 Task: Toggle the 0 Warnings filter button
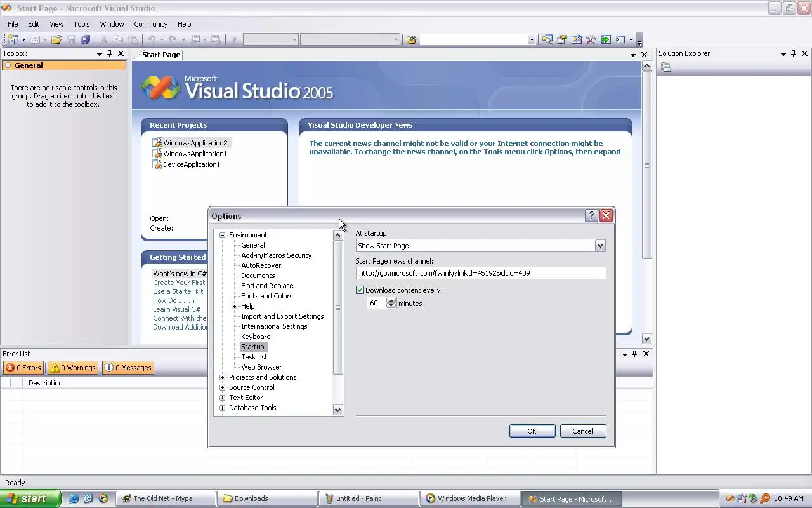[x=73, y=368]
